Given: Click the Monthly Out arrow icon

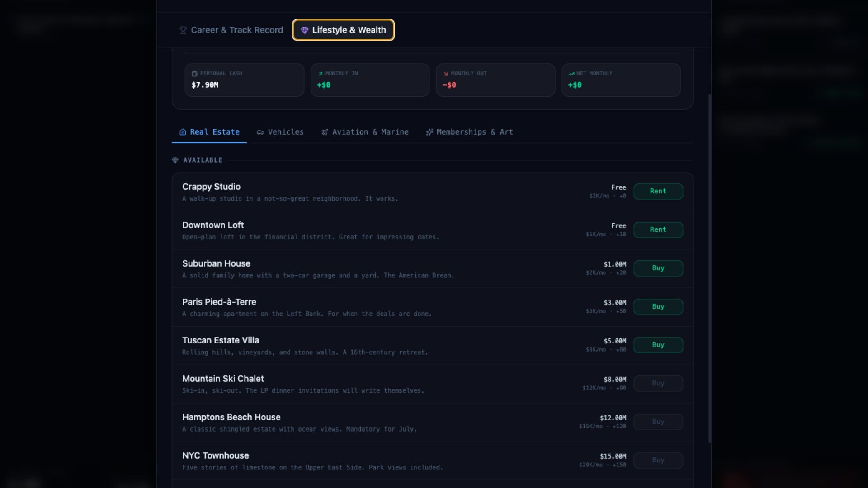Looking at the screenshot, I should [x=446, y=74].
